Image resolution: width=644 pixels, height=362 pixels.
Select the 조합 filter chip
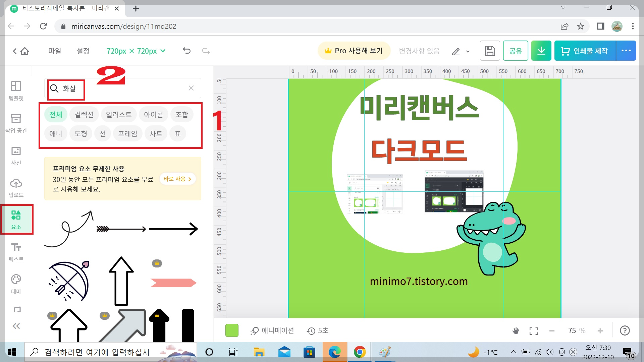[x=182, y=115]
